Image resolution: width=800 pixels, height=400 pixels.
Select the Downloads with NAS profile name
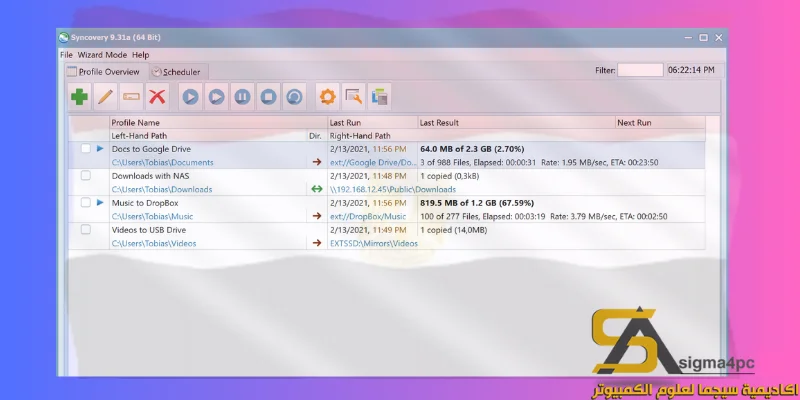[x=152, y=176]
